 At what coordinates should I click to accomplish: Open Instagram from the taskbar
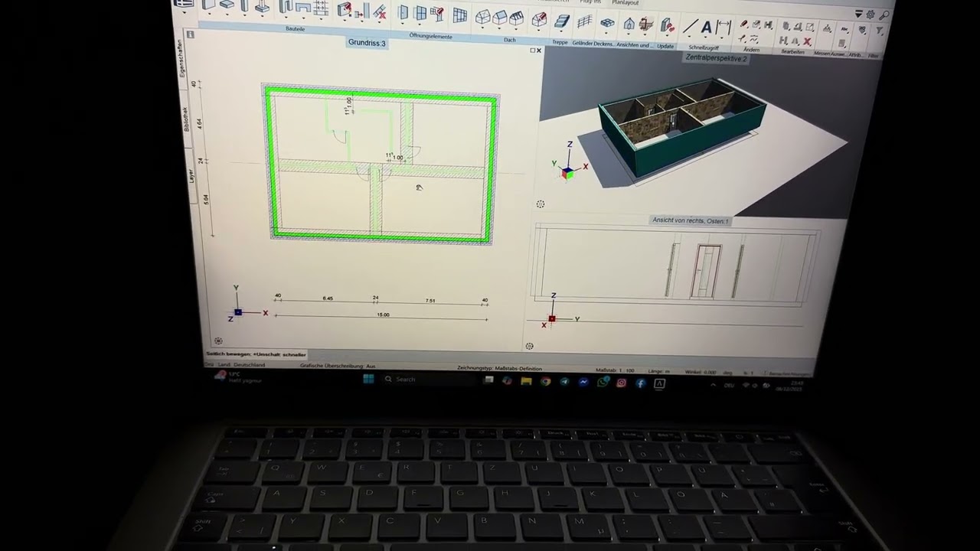[621, 383]
